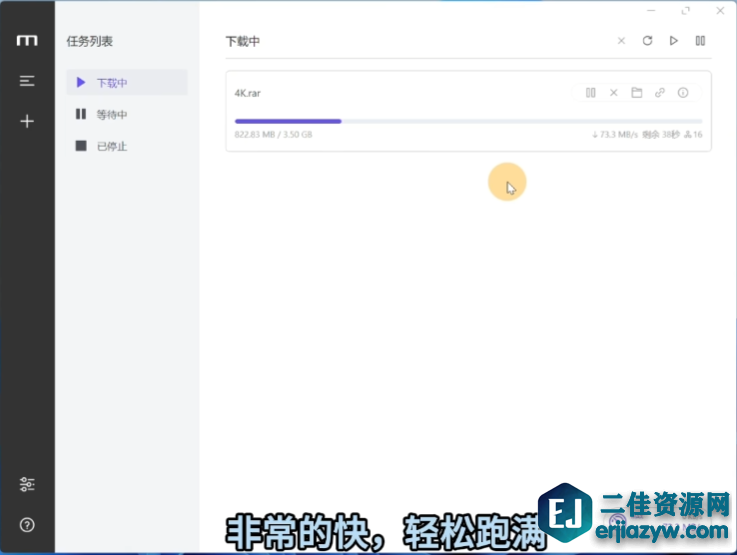The height and width of the screenshot is (555, 737).
Task: Open preferences via the sliders icon
Action: [27, 485]
